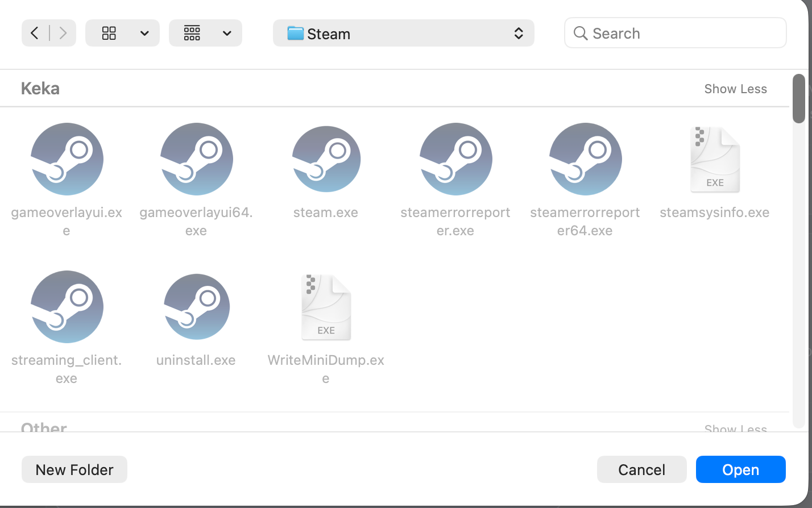Select the WriteMiniDump.exe file icon
This screenshot has width=812, height=508.
[x=326, y=307]
